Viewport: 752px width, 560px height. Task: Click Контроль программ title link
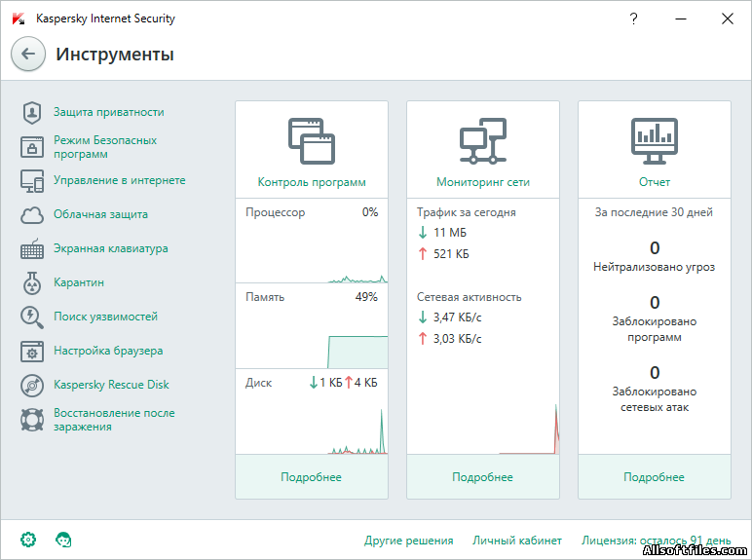point(312,182)
